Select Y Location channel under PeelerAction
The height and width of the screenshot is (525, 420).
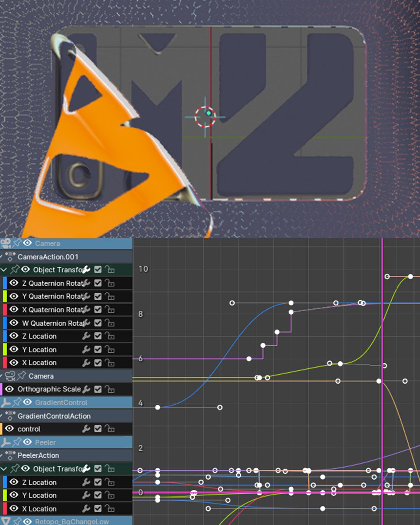pyautogui.click(x=39, y=495)
